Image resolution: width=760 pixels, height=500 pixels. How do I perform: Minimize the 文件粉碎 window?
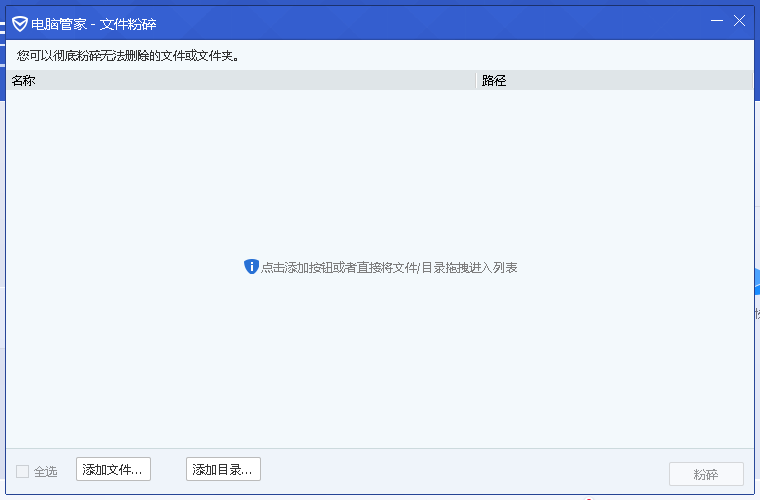tap(717, 21)
